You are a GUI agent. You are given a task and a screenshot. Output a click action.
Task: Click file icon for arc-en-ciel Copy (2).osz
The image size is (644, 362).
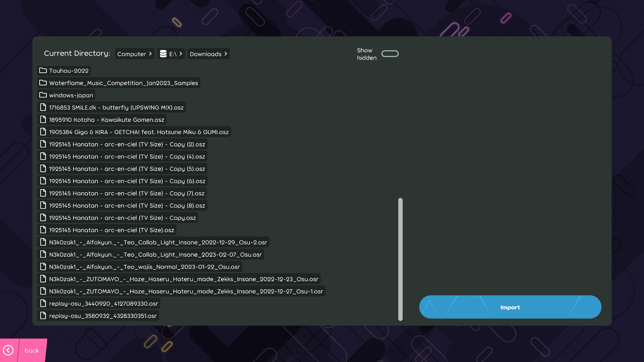43,144
